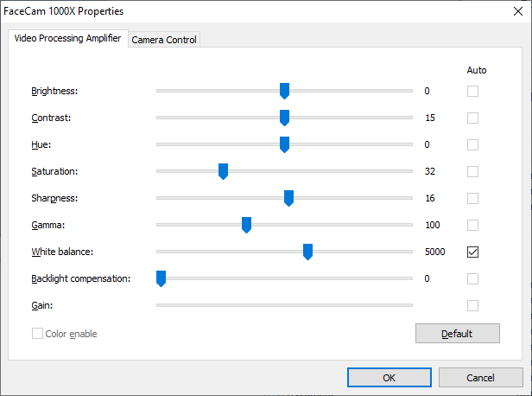
Task: Check the Auto box for Backlight compensation
Action: click(x=472, y=278)
